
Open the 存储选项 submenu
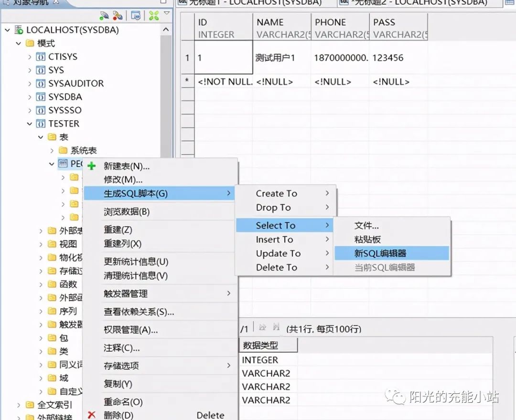(x=161, y=366)
